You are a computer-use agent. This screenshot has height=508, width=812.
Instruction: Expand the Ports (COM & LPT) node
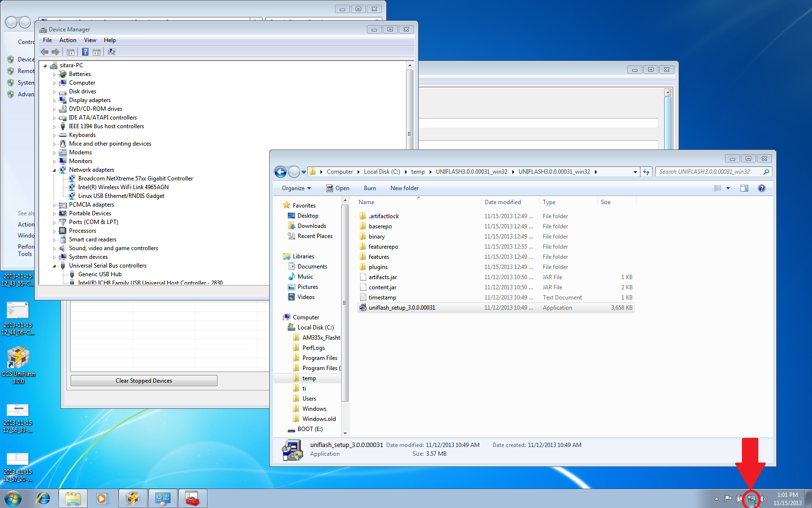coord(54,223)
